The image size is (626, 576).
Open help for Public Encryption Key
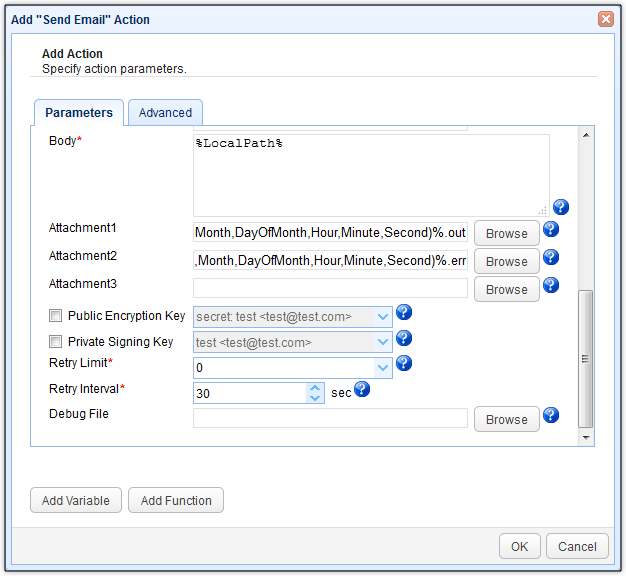coord(404,313)
